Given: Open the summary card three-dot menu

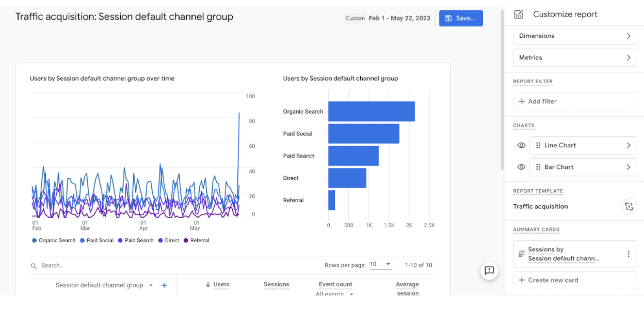Looking at the screenshot, I should tap(629, 254).
